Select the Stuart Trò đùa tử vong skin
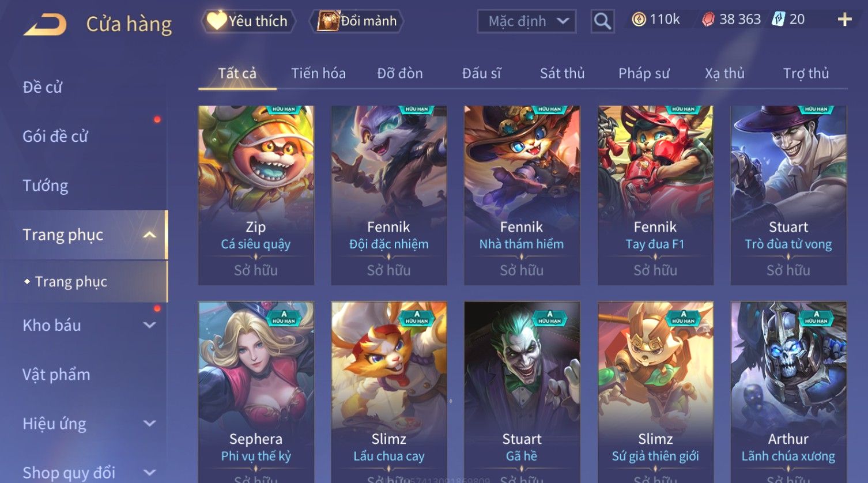This screenshot has width=868, height=483. coord(788,195)
